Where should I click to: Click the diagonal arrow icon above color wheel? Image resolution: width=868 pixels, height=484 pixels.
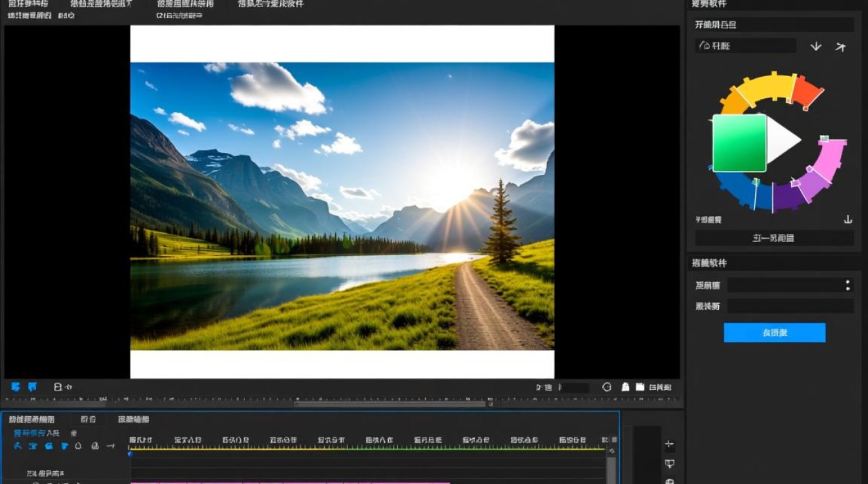[840, 46]
